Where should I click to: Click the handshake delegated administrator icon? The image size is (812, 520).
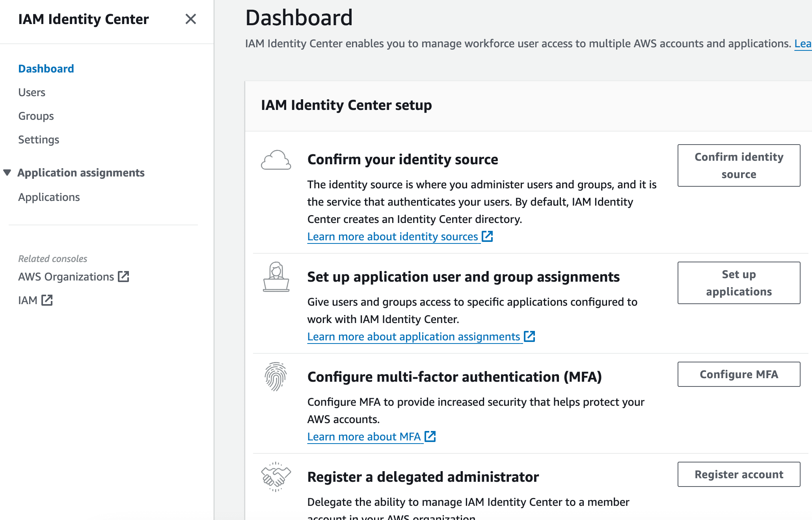276,476
